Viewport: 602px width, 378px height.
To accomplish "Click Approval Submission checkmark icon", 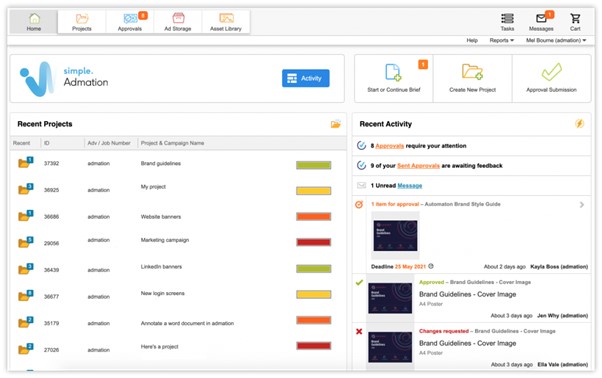I will [552, 72].
